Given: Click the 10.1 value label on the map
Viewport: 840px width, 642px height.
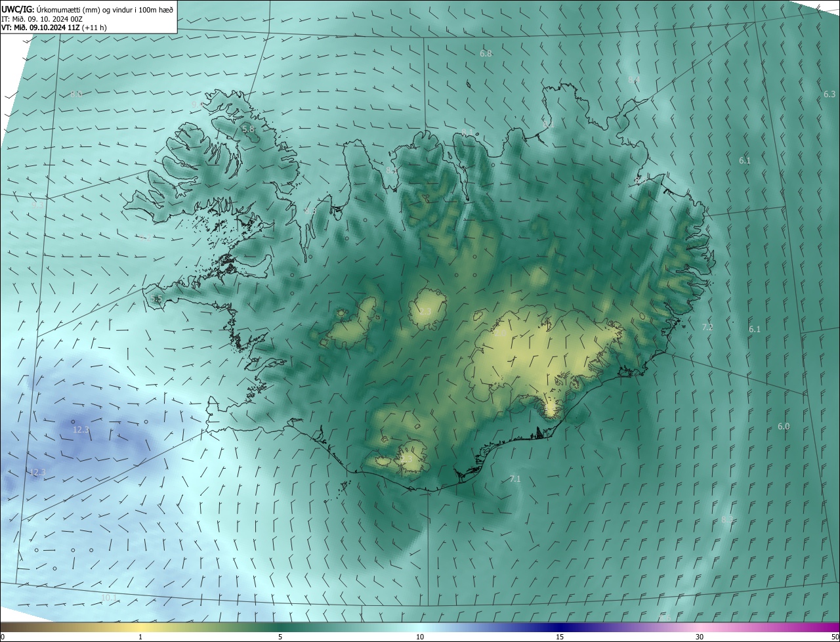Looking at the screenshot, I should coord(109,597).
